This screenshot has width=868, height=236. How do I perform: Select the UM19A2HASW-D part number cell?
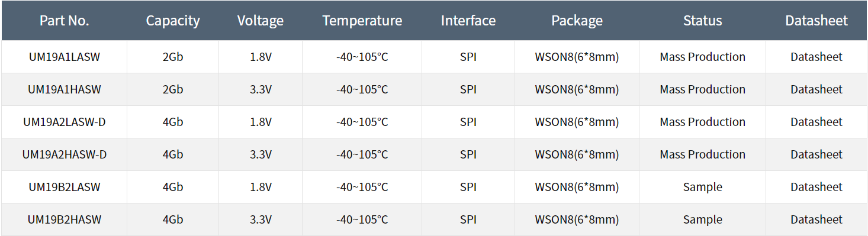[x=65, y=154]
